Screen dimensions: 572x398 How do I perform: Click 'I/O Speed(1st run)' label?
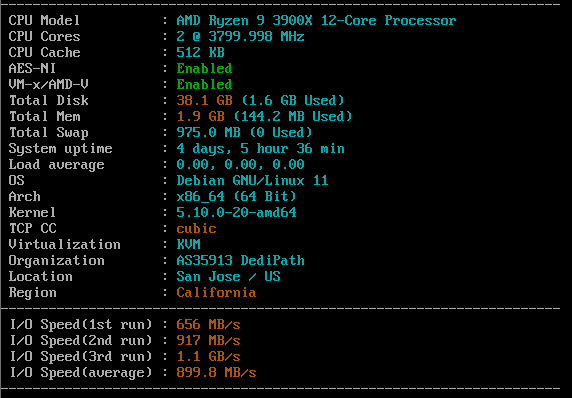pyautogui.click(x=80, y=325)
